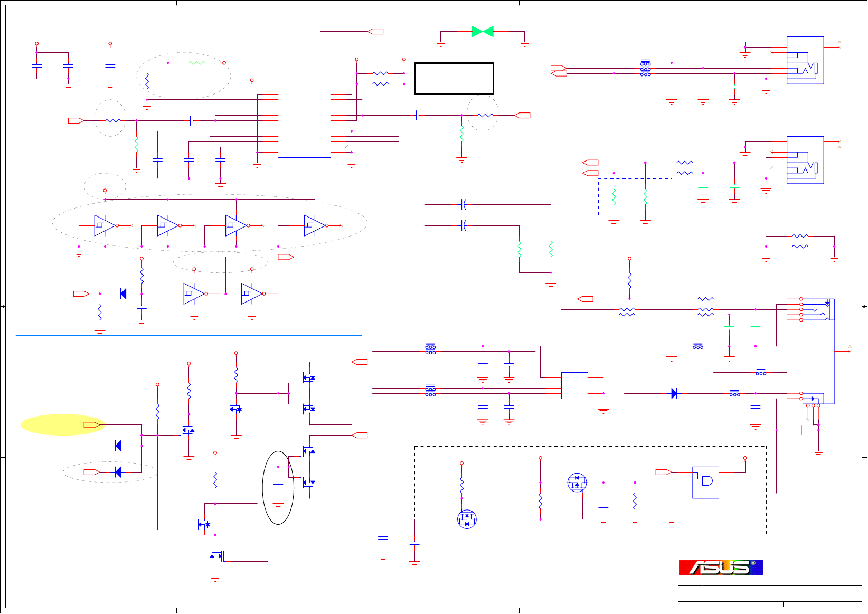Select the topmost audio jack connector symbol
Image resolution: width=868 pixels, height=614 pixels.
805,60
